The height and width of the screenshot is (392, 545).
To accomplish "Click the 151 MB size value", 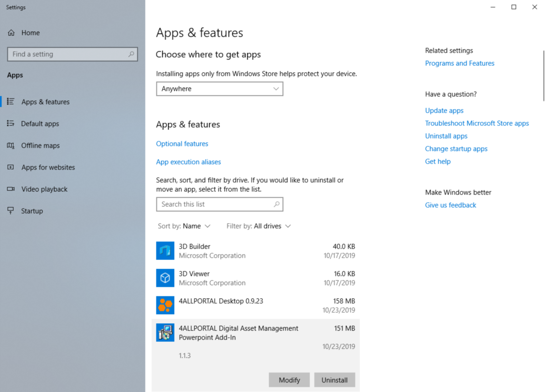I will (344, 328).
